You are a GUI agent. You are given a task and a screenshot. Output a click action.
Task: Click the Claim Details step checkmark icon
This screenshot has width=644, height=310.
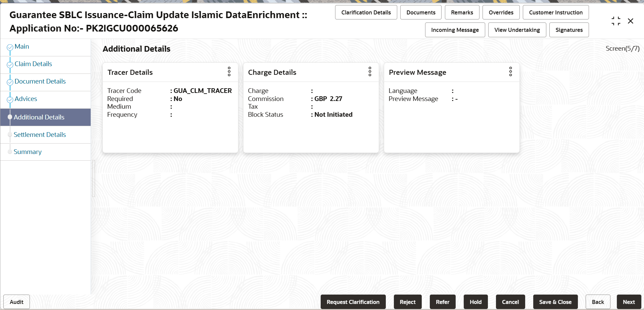coord(10,65)
